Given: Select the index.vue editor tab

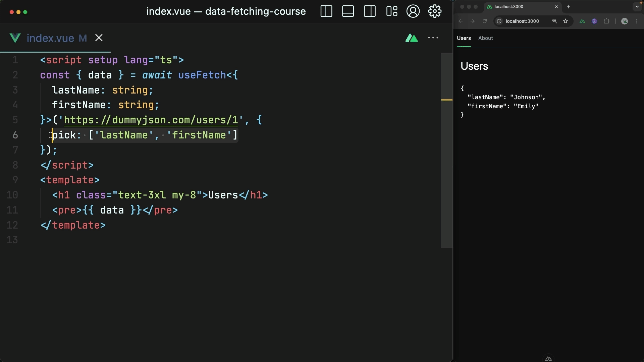Looking at the screenshot, I should [x=50, y=38].
